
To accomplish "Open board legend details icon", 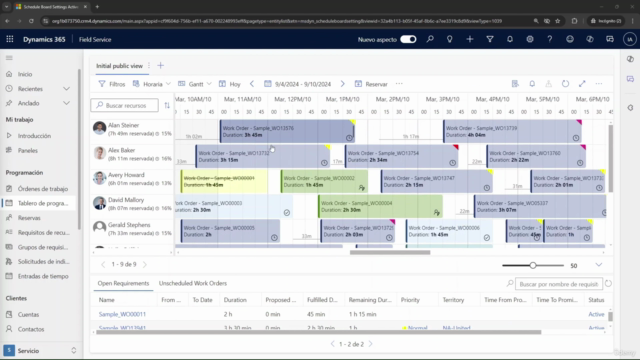I will click(x=515, y=84).
